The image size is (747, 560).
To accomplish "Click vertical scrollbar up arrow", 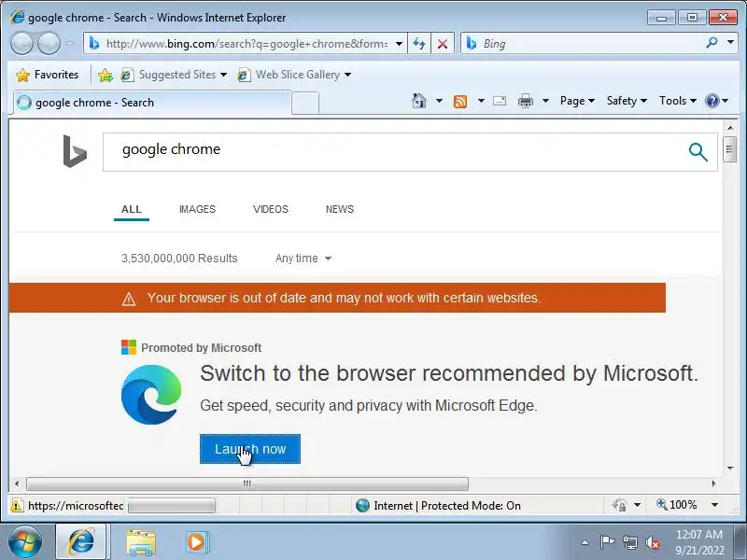I will pyautogui.click(x=730, y=128).
